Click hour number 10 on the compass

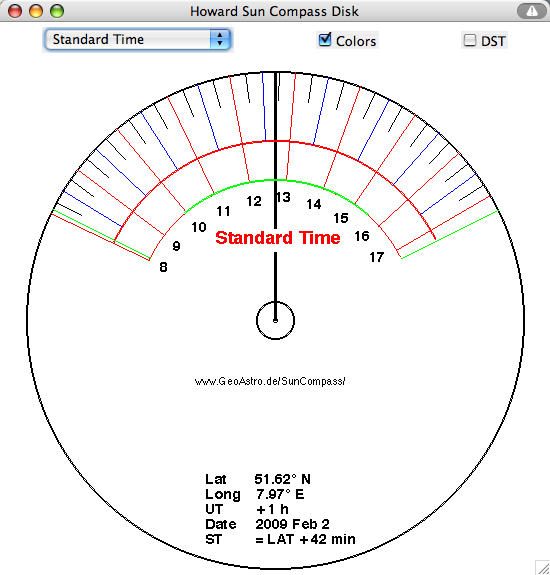click(199, 227)
